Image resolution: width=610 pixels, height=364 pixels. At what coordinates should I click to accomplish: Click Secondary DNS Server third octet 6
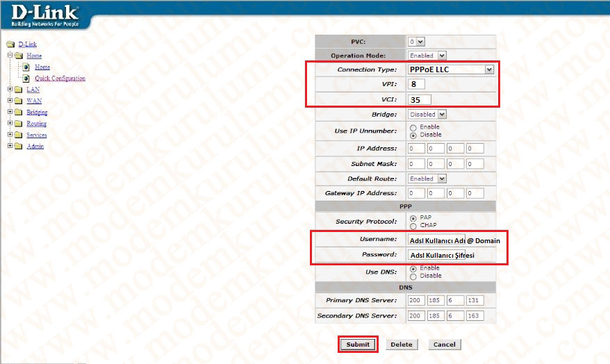(456, 316)
